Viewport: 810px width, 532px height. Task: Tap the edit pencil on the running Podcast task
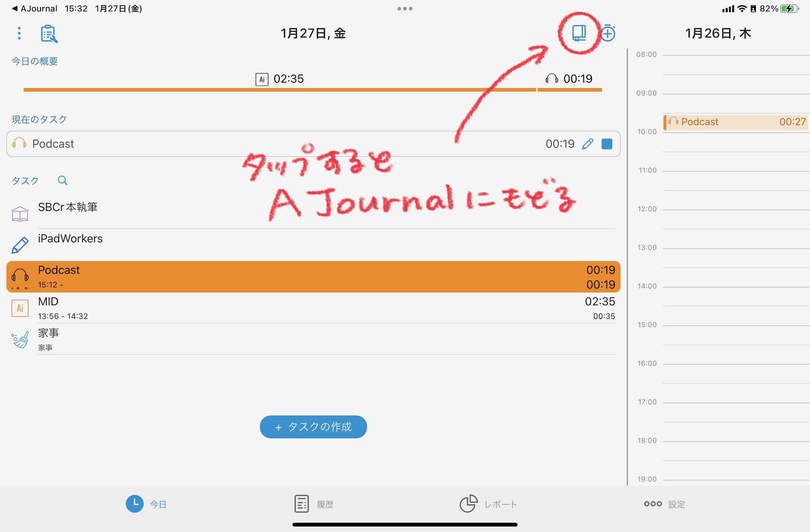point(588,144)
